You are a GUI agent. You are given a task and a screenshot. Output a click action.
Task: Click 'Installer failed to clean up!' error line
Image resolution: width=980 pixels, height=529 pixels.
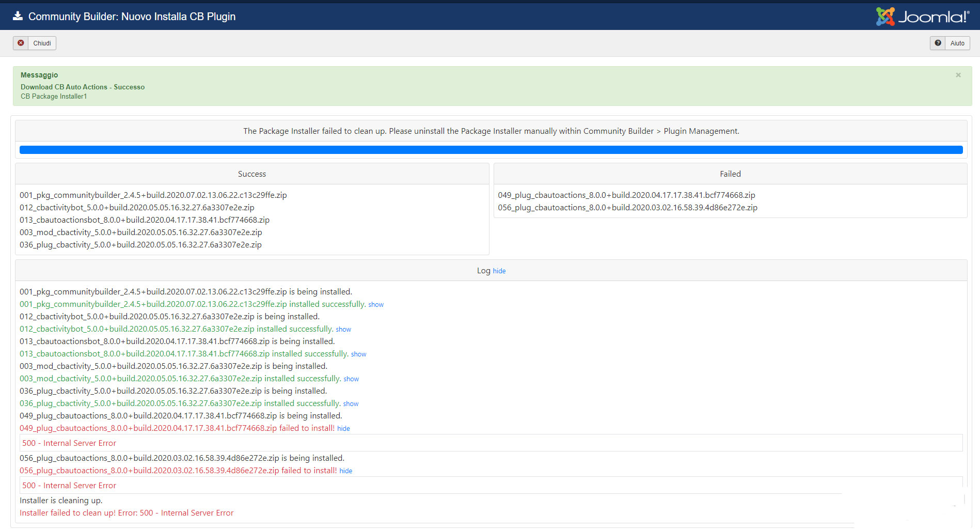pyautogui.click(x=127, y=513)
